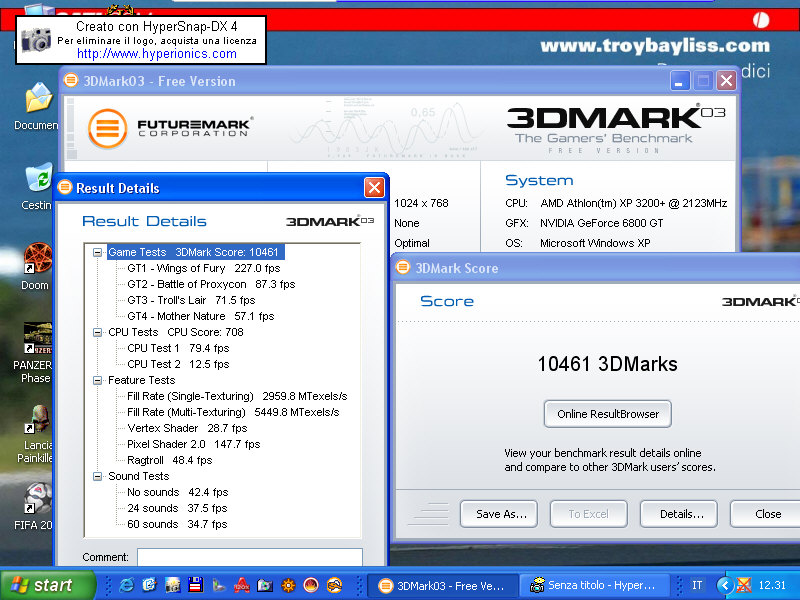Select the CPU Tests CPU Score row

tap(176, 332)
